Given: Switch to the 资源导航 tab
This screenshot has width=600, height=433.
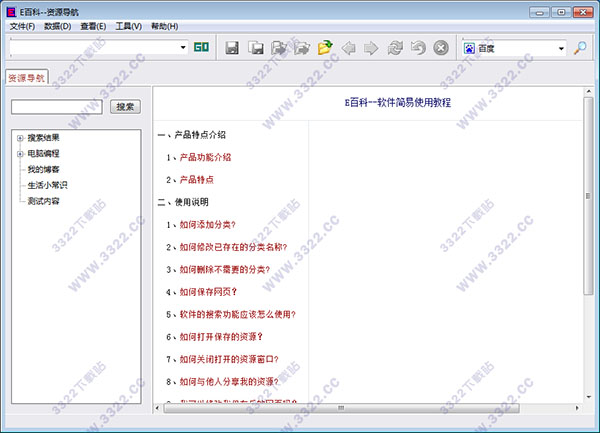Looking at the screenshot, I should tap(26, 78).
